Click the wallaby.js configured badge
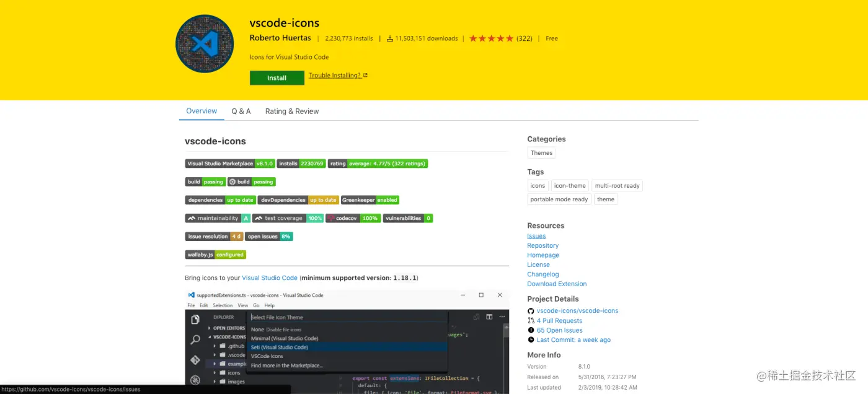This screenshot has width=868, height=394. coord(216,255)
